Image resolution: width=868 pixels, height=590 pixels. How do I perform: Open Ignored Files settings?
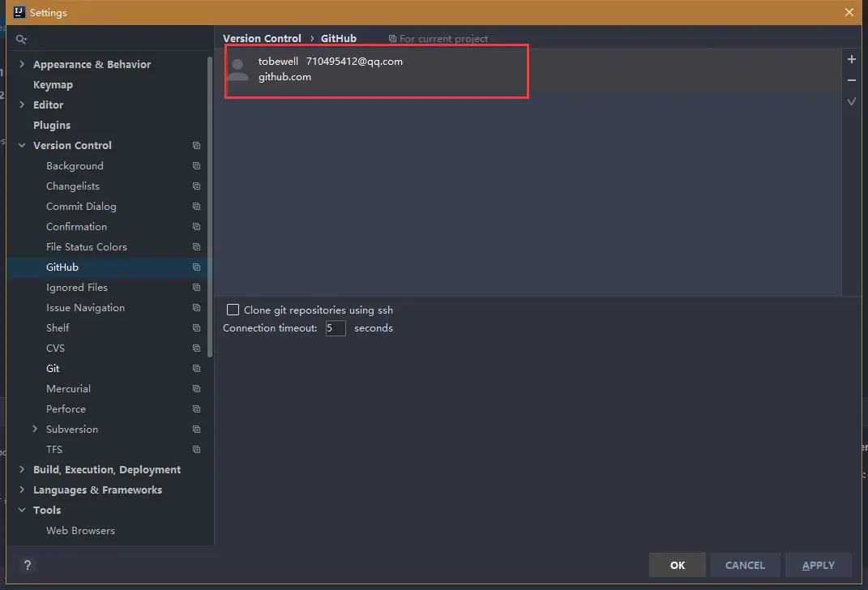coord(76,287)
